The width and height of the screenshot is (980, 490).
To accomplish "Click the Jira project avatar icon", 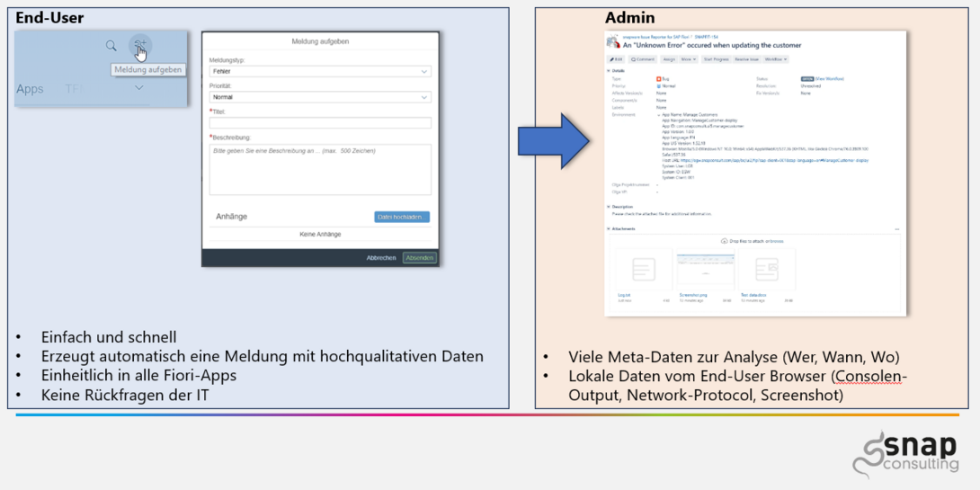I will click(613, 41).
